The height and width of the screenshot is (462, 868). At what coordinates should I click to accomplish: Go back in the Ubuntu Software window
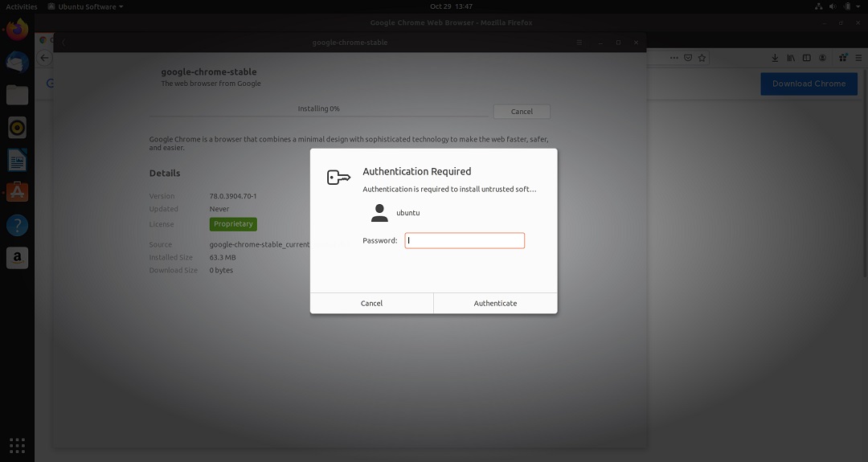tap(63, 43)
